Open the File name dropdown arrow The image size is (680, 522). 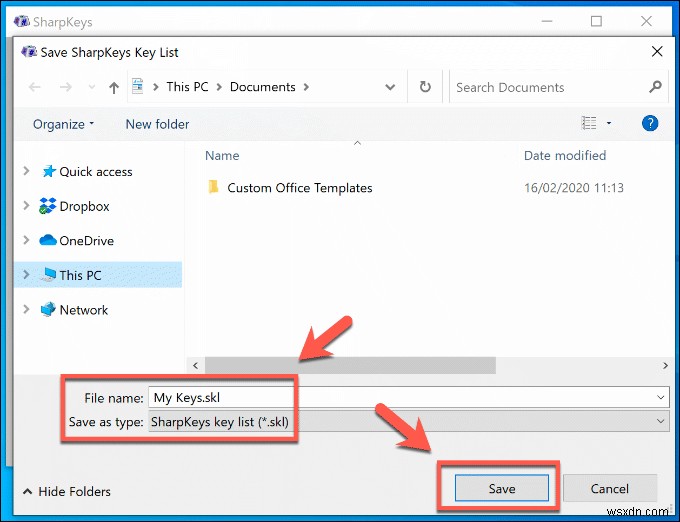(x=660, y=398)
